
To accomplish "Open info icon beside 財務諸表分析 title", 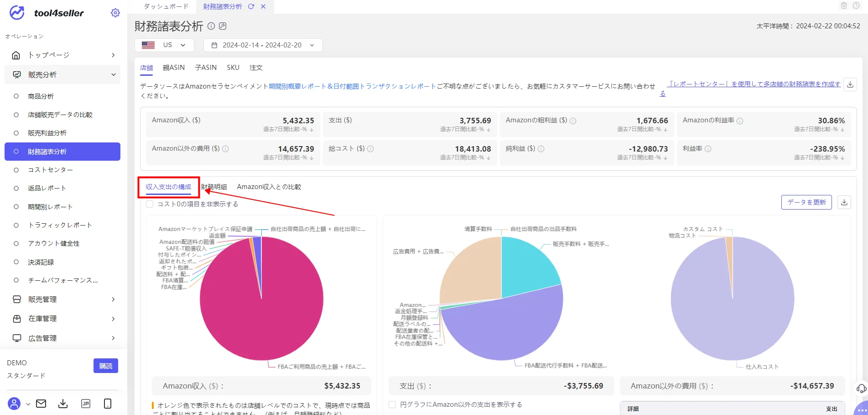I will click(x=211, y=26).
